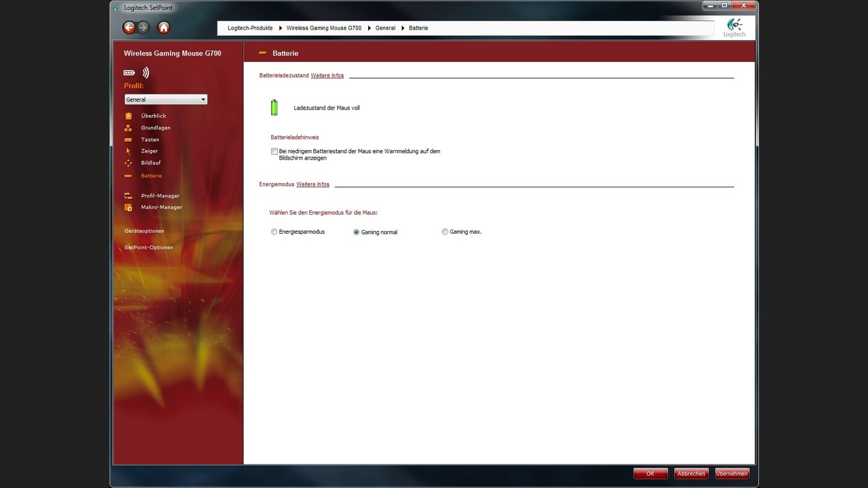868x488 pixels.
Task: Click the Übernehmen button
Action: coord(732,474)
